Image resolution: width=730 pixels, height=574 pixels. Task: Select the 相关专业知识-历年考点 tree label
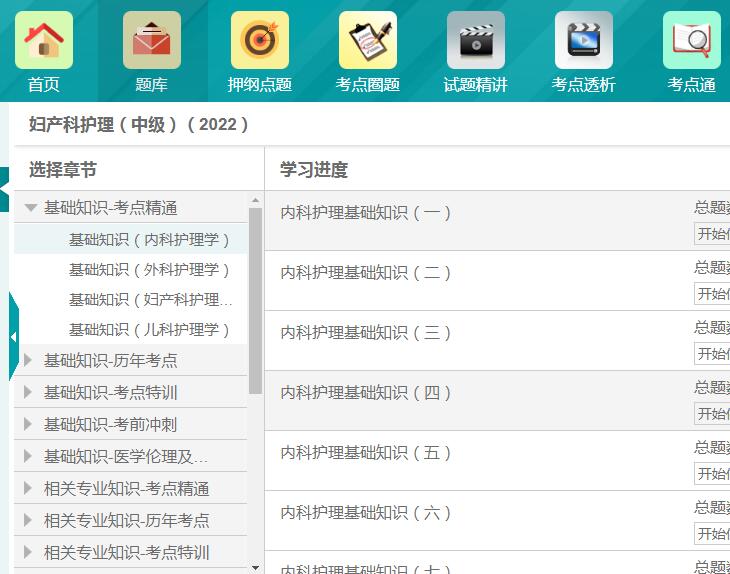pos(127,520)
